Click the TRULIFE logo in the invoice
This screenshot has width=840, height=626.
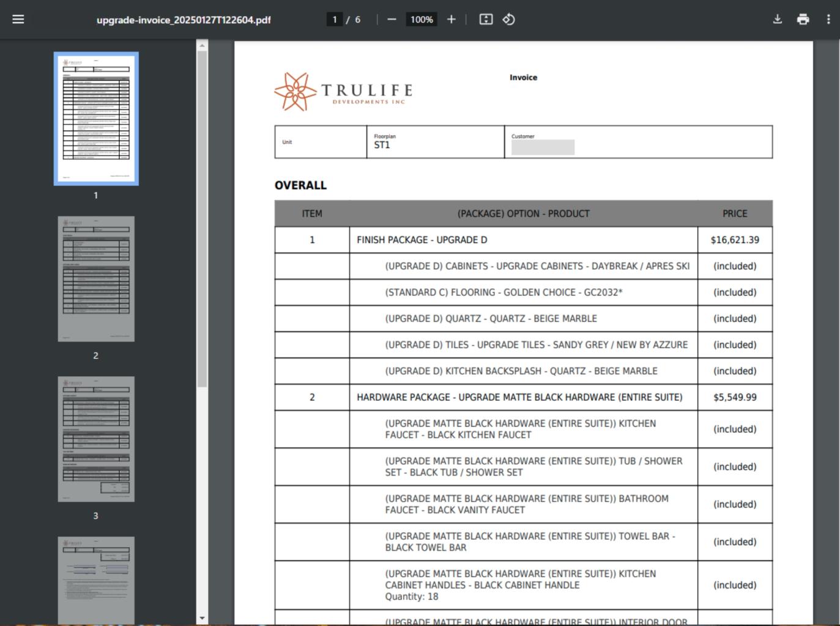point(343,91)
